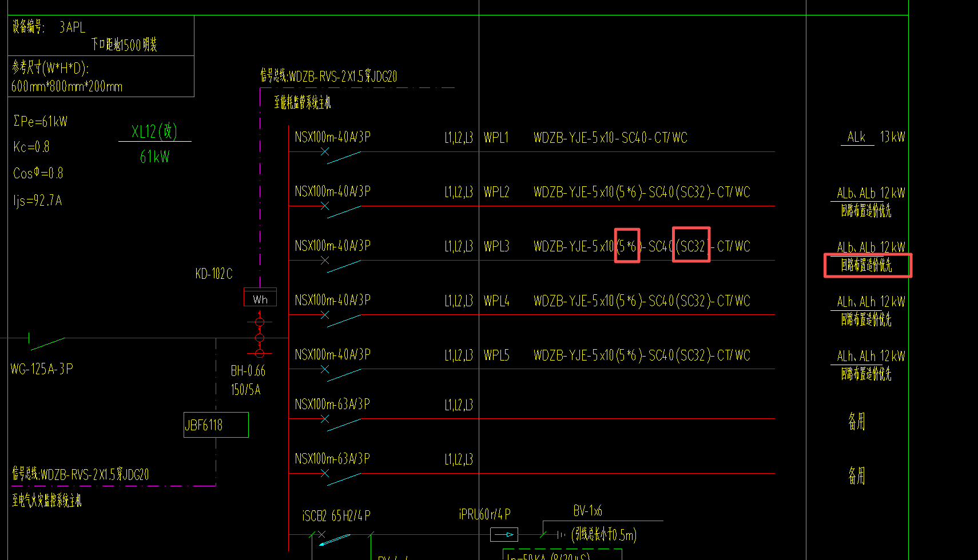Click the iPRU60r/4P device label

(485, 514)
